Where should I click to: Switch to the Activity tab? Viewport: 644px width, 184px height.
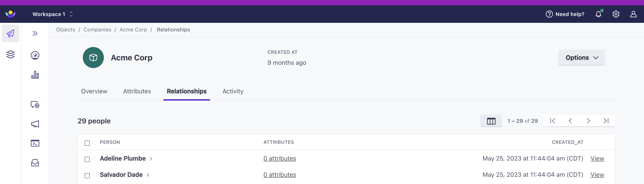point(233,91)
